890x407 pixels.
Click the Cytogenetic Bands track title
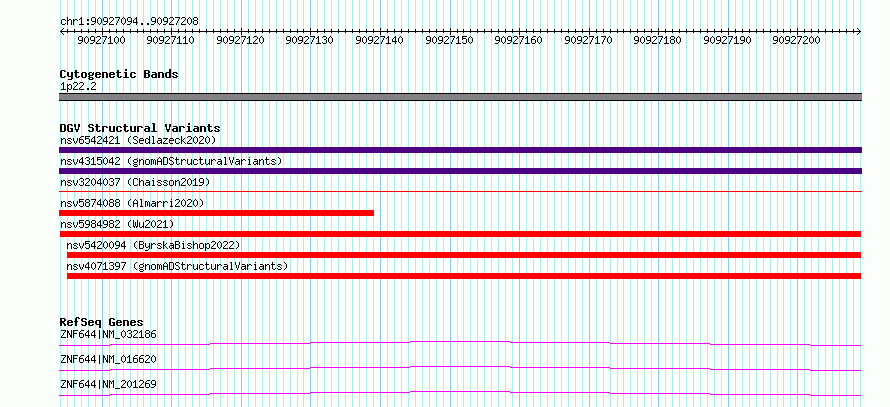click(x=119, y=74)
